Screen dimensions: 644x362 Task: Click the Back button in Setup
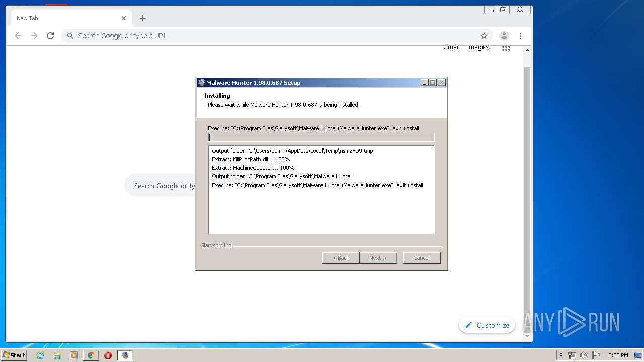[341, 258]
